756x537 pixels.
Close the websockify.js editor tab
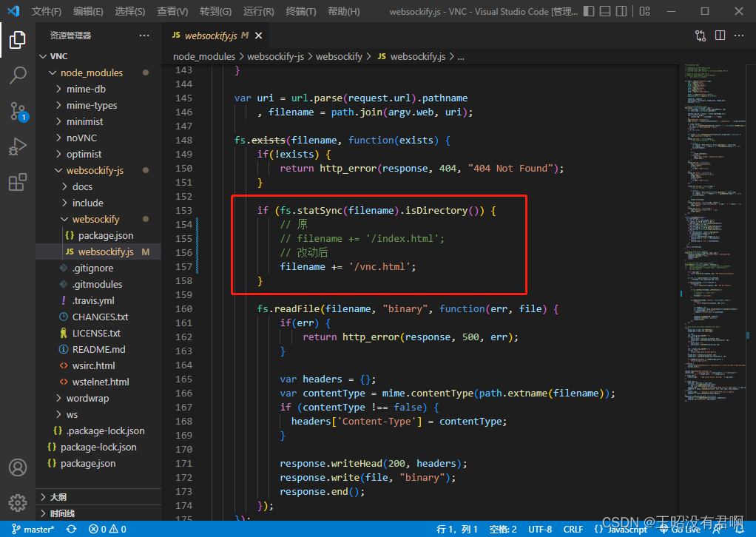pos(258,36)
